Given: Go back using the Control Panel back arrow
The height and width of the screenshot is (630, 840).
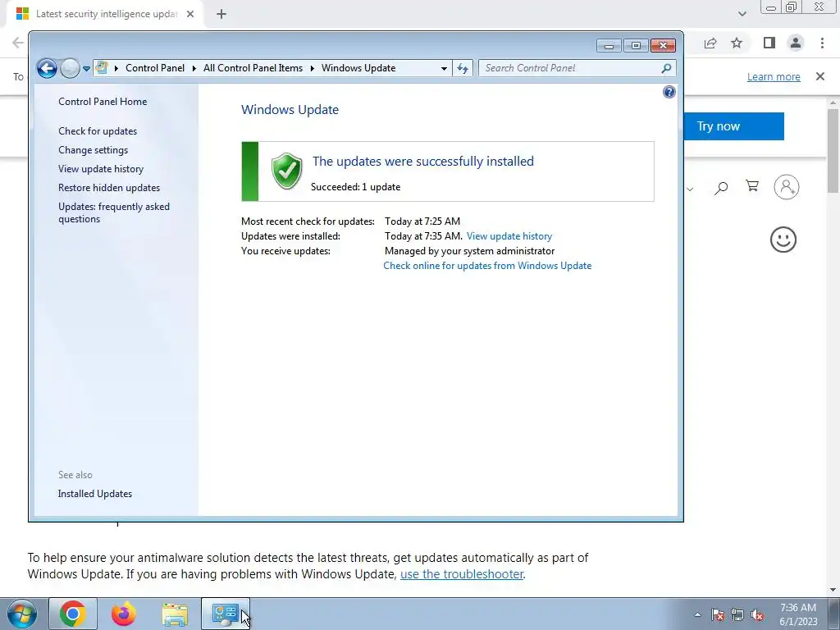Looking at the screenshot, I should coord(47,68).
